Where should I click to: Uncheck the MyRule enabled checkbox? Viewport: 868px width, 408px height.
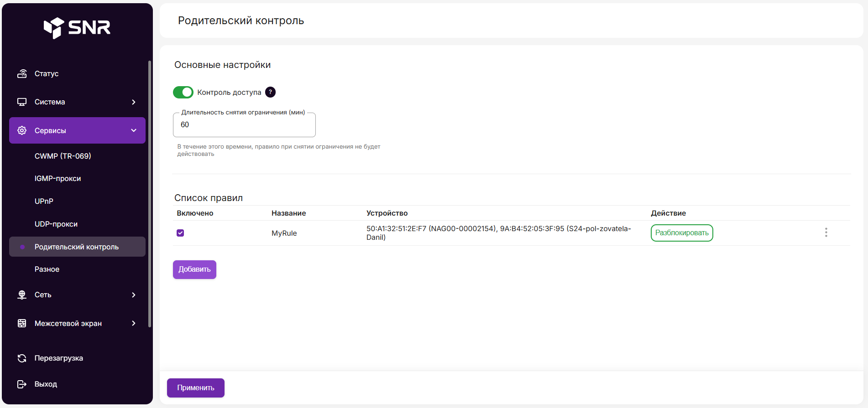pos(180,233)
